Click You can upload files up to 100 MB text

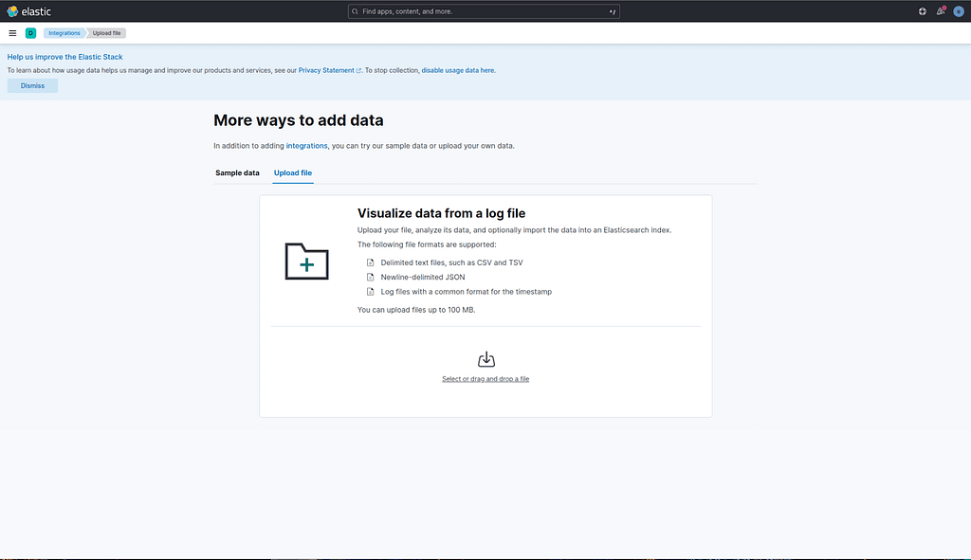click(x=416, y=310)
